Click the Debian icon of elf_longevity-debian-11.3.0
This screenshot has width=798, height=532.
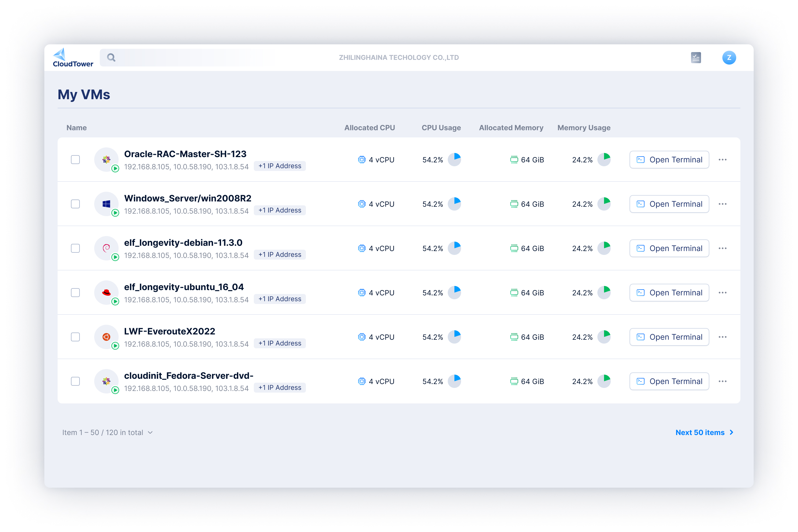point(106,248)
